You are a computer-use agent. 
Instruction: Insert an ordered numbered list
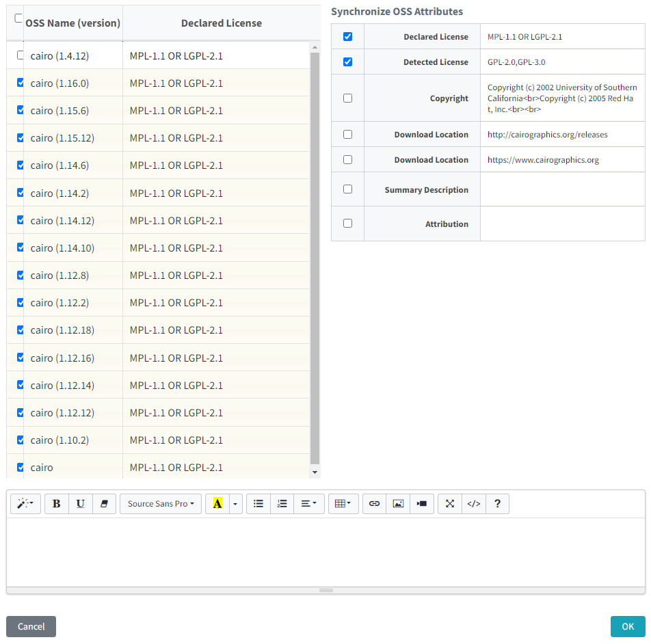282,503
